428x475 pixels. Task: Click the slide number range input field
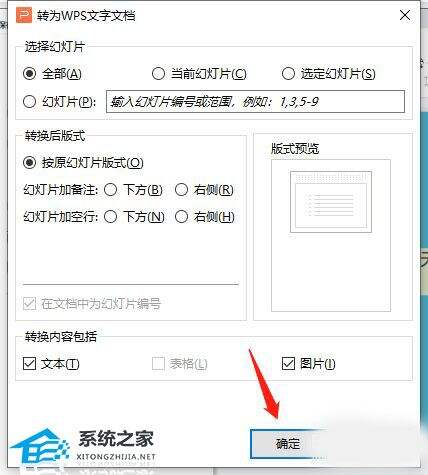pyautogui.click(x=255, y=101)
